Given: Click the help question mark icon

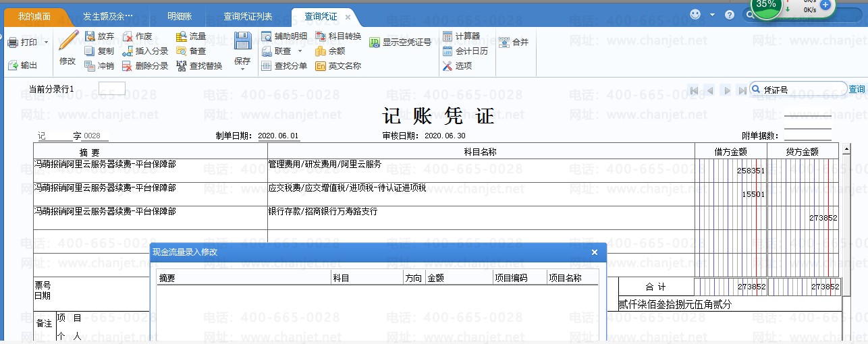Looking at the screenshot, I should 730,14.
